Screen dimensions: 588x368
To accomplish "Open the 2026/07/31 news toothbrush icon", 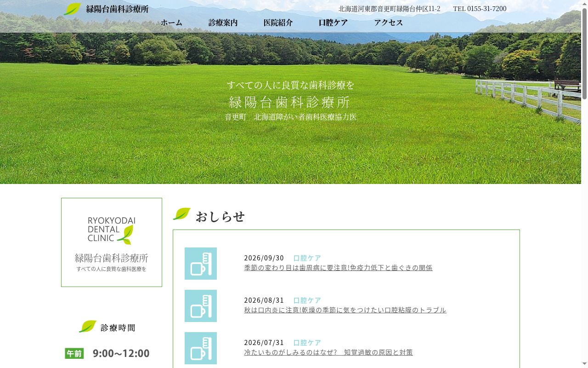I will coord(201,348).
